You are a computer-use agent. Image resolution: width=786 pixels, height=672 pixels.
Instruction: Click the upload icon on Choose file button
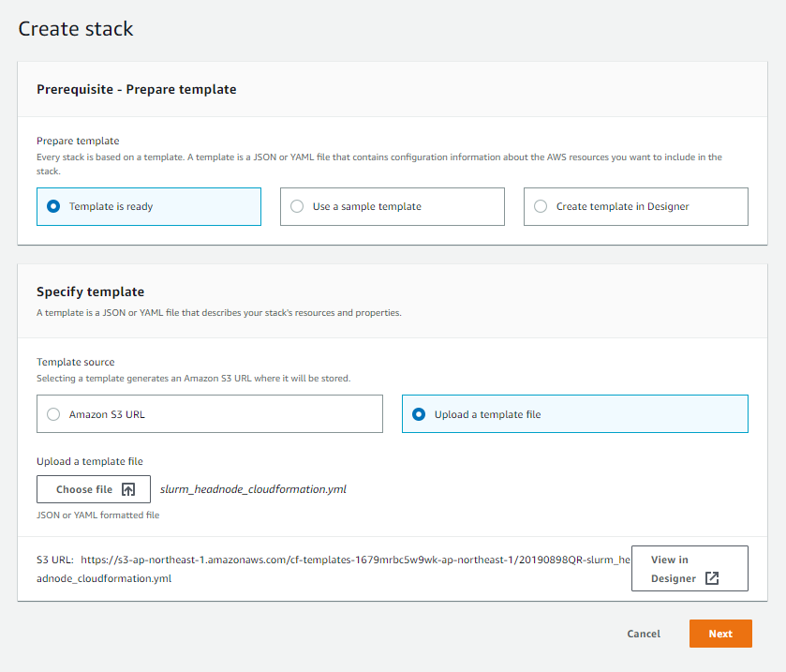coord(130,489)
